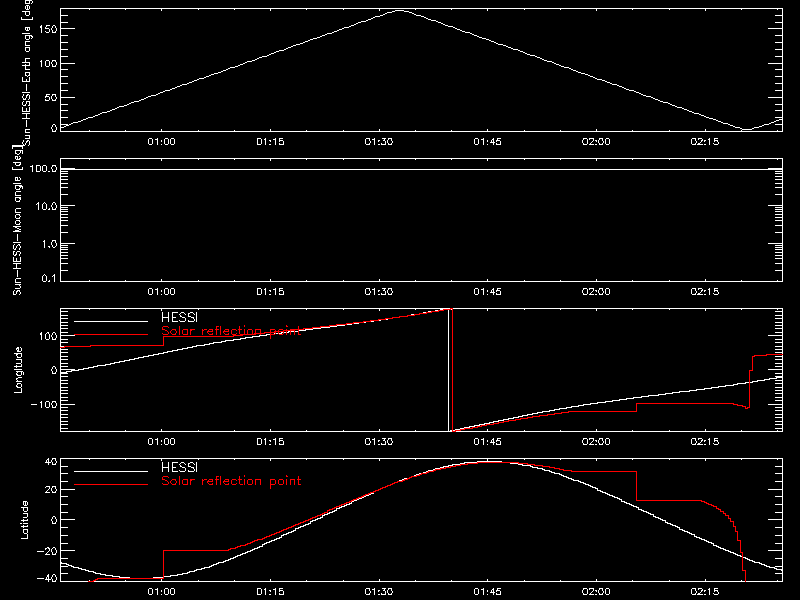Viewport: 800px width, 600px height.
Task: Click 02:15 under the Longitude plot
Action: 705,441
